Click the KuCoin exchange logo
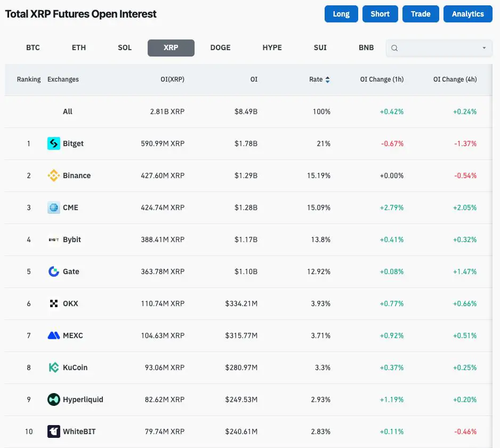The width and height of the screenshot is (500, 448). [53, 367]
